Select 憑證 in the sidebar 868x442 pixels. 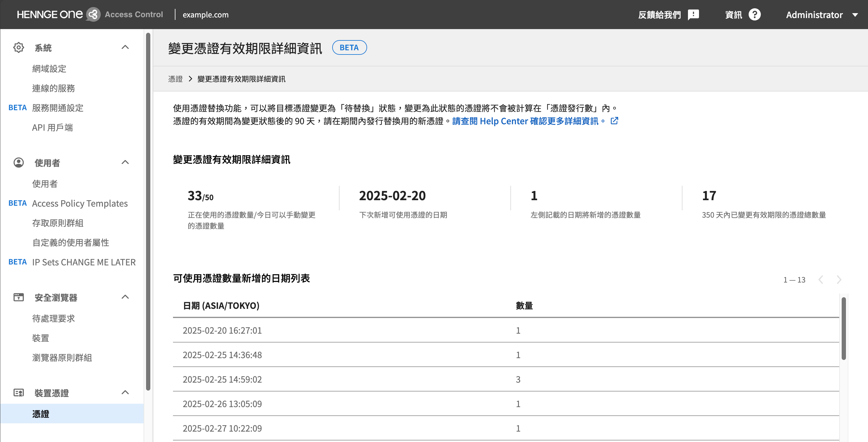tap(72, 413)
